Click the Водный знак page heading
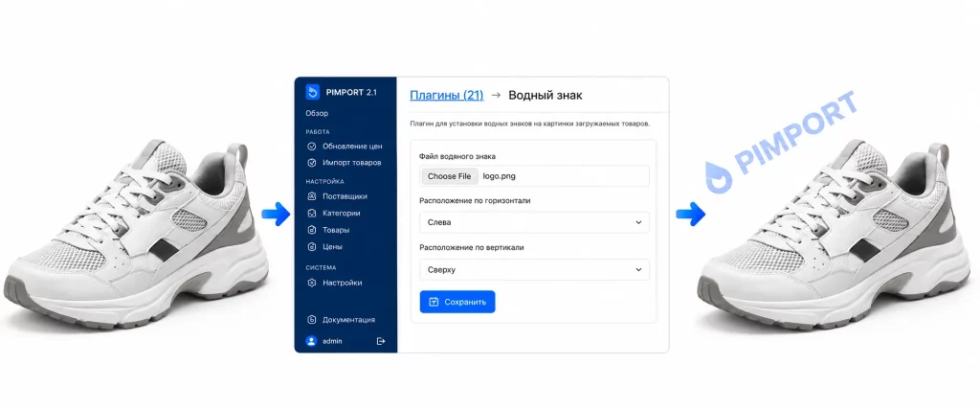The width and height of the screenshot is (980, 409). click(545, 96)
